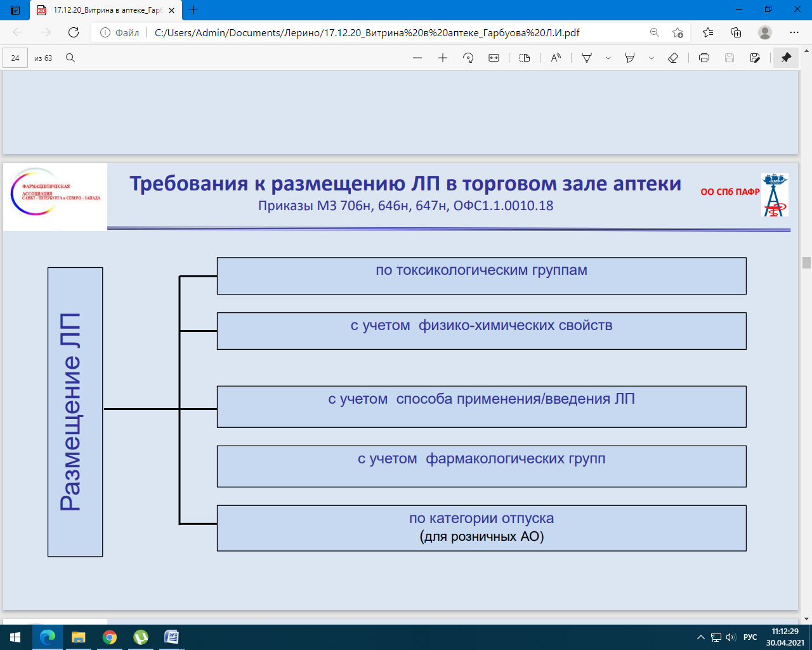
Task: Click the text с учетом способа применения/введения ЛП
Action: coord(481,399)
